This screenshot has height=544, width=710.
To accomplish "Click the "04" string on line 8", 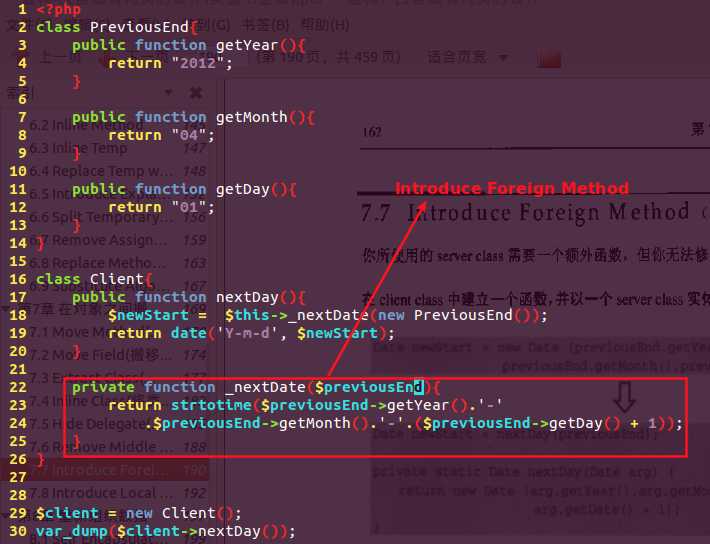I will 189,135.
